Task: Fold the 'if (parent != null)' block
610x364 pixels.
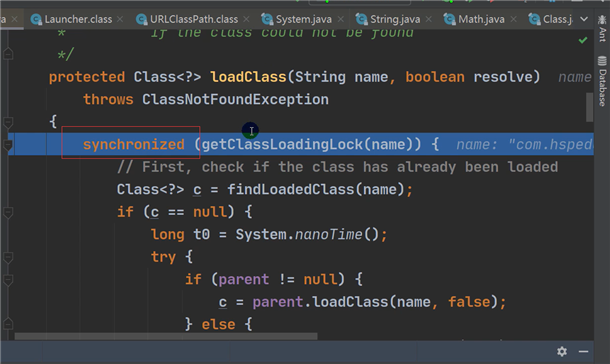Action: 8,280
